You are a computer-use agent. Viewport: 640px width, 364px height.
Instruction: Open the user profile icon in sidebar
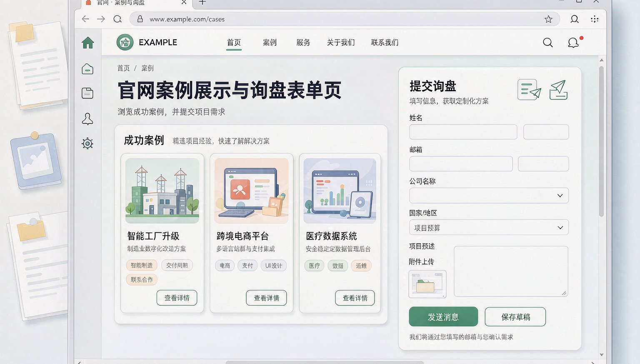tap(87, 119)
